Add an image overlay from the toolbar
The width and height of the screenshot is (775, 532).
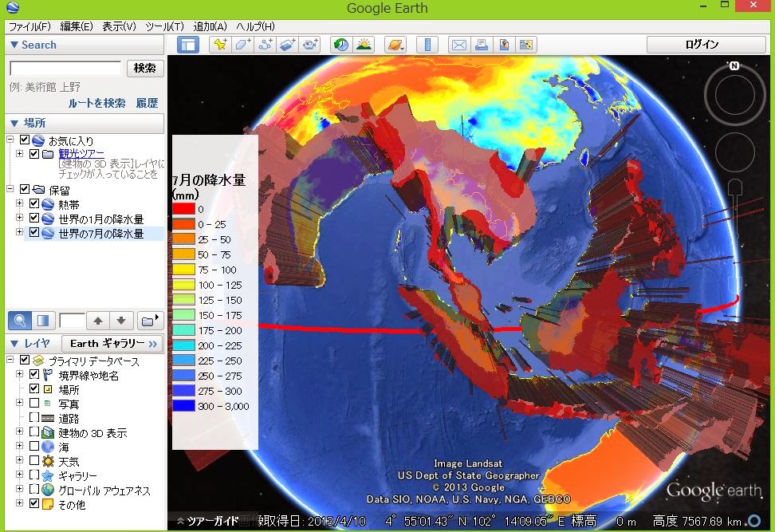tap(288, 45)
